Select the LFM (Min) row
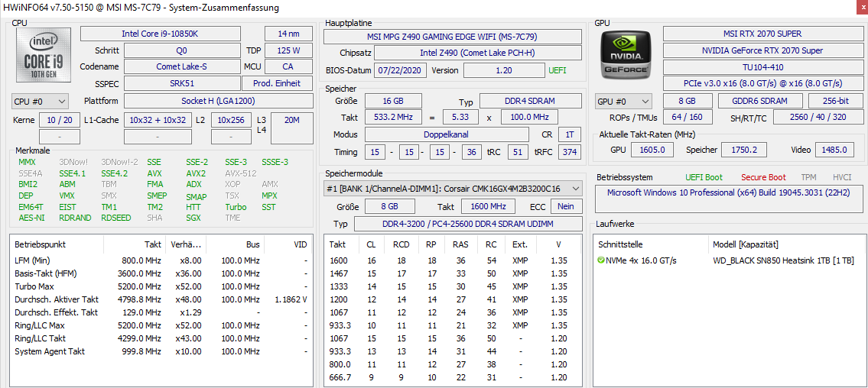Viewport: 868px width, 388px height. (x=161, y=260)
